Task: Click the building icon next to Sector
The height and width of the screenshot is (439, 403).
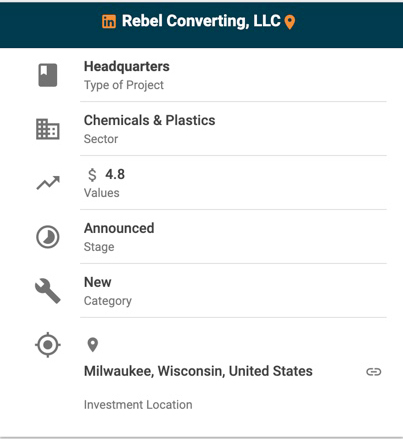Action: click(x=48, y=129)
